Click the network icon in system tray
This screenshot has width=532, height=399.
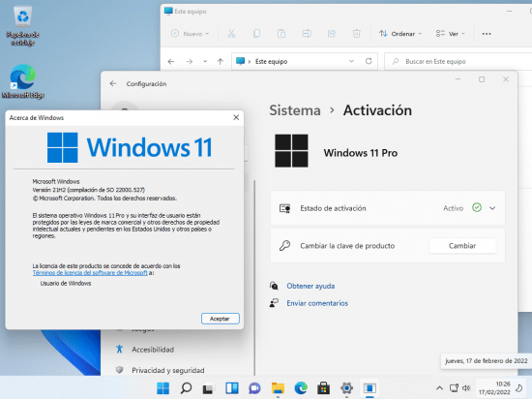click(x=454, y=387)
